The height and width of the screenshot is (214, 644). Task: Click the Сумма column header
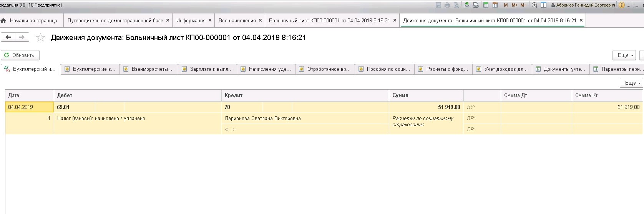pos(426,95)
